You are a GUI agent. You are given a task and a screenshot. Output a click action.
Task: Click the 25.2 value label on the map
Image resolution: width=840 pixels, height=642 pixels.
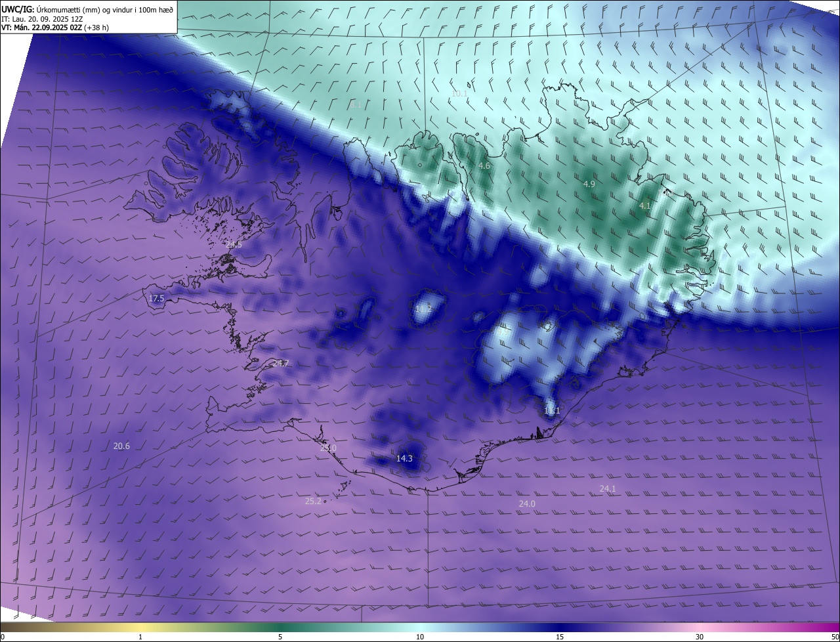313,502
